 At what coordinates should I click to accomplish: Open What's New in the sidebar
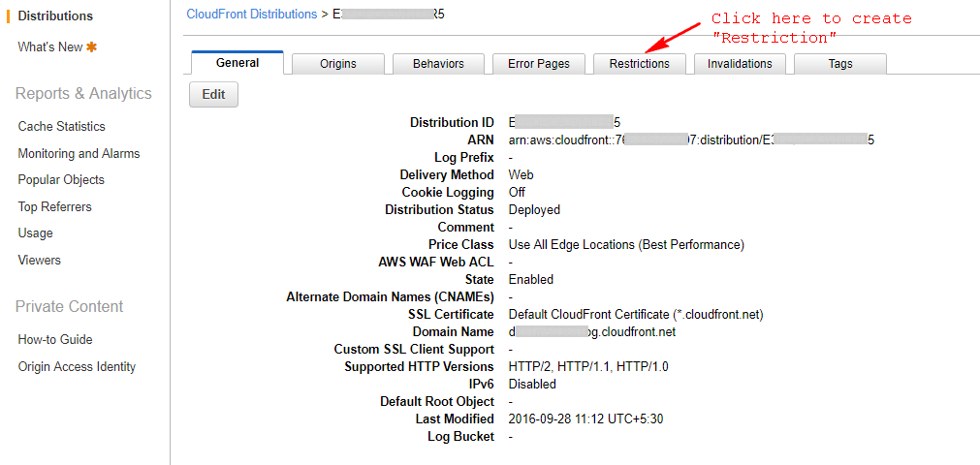50,46
